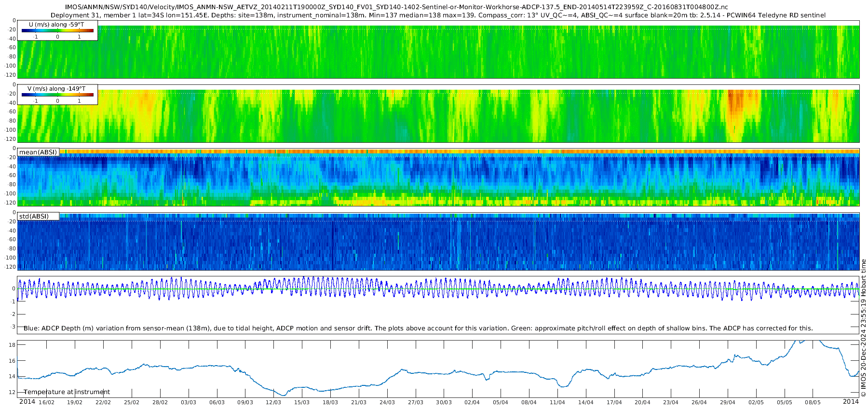Image resolution: width=868 pixels, height=410 pixels.
Task: Click the 2014 year label at the left of the axis
Action: pyautogui.click(x=27, y=401)
